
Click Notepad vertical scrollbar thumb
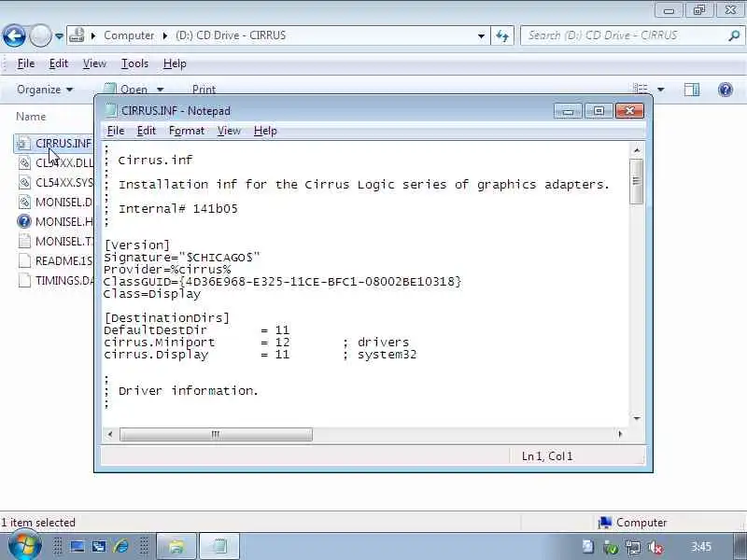click(x=637, y=181)
